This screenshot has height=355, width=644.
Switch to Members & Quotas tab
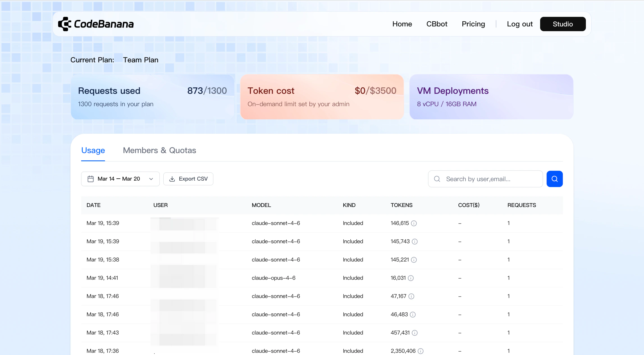pos(159,151)
